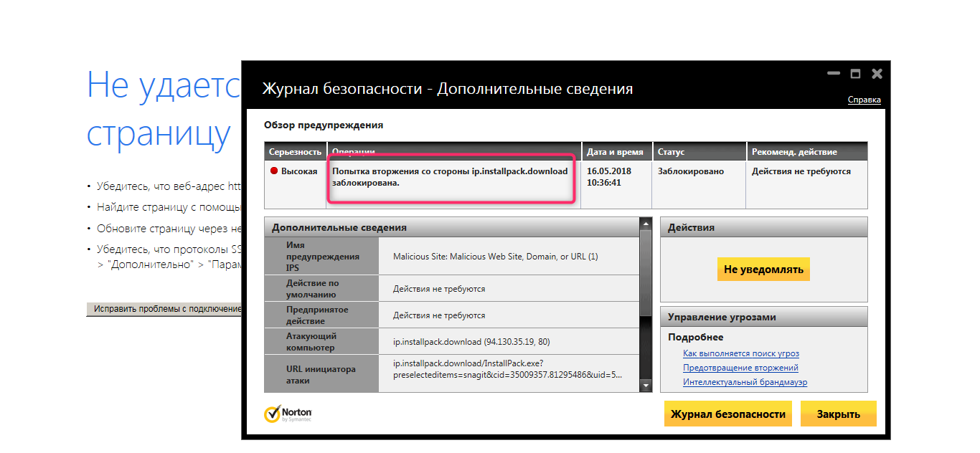Open link Как выполняется поиск угроз
980x453 pixels.
[741, 353]
